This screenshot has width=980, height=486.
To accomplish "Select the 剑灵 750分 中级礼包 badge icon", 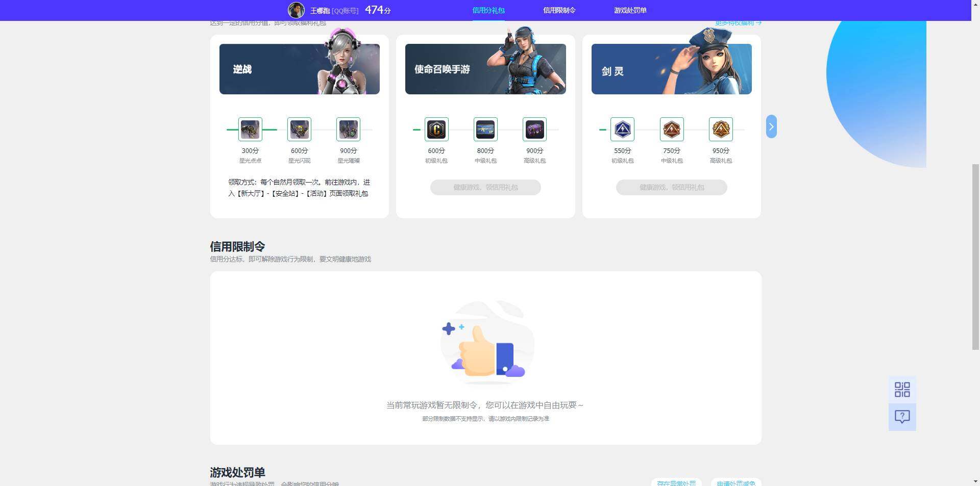I will coord(671,130).
